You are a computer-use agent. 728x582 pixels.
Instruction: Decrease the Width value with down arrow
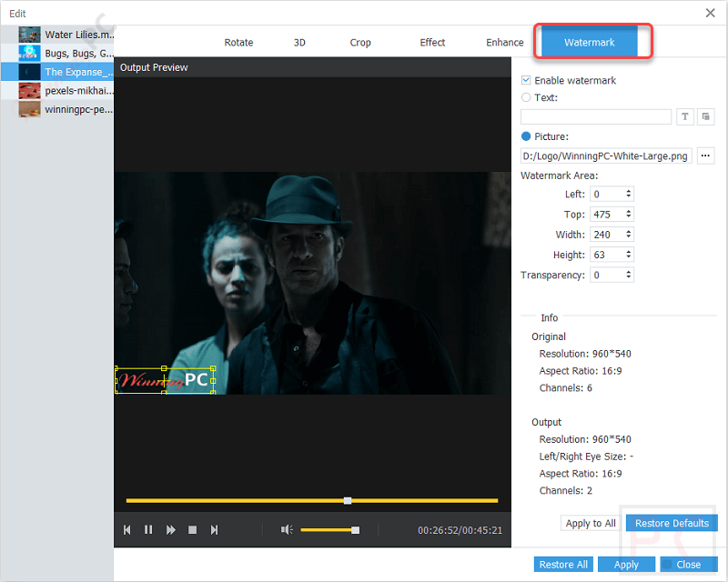tap(628, 237)
